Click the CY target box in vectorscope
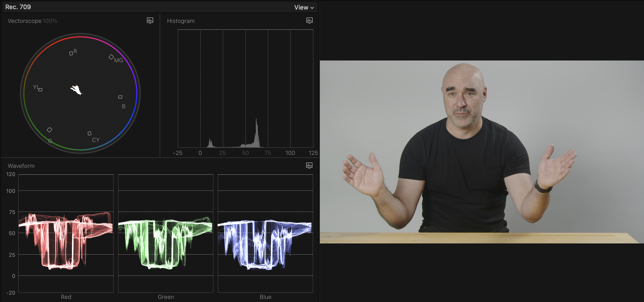Screen dimensions: 644x302 coord(89,133)
